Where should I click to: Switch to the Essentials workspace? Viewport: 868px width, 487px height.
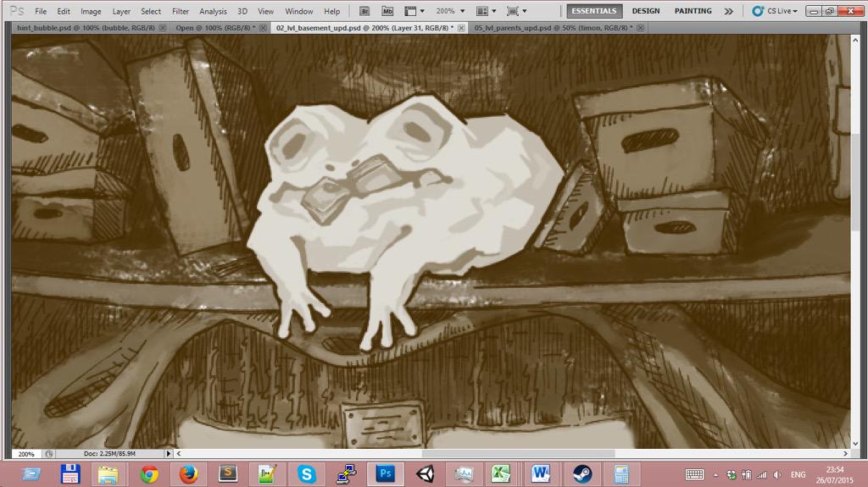click(x=594, y=11)
